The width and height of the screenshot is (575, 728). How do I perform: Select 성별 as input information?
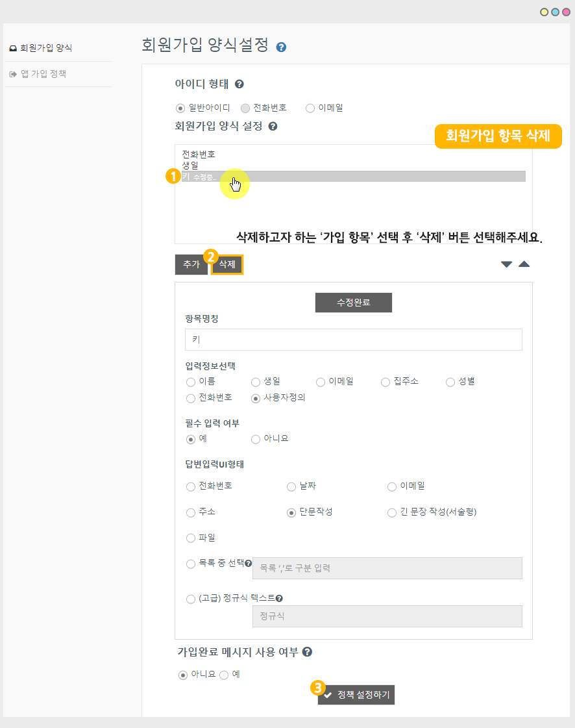450,382
